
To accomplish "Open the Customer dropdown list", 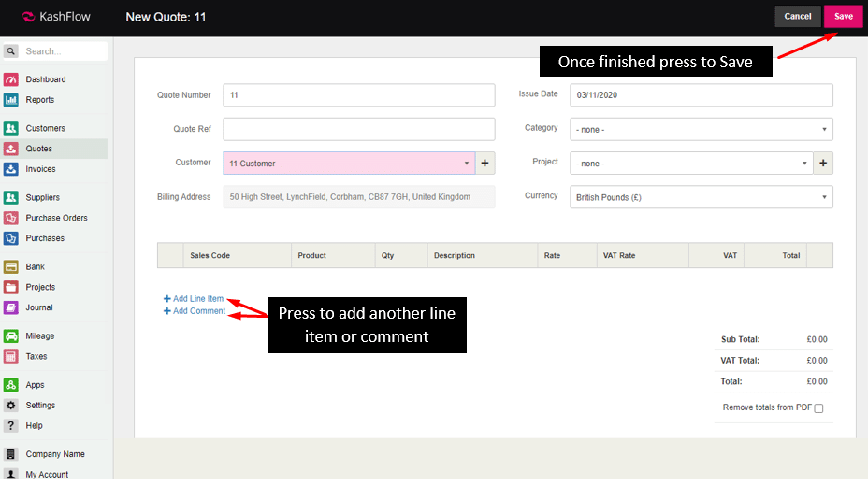I will pyautogui.click(x=349, y=164).
